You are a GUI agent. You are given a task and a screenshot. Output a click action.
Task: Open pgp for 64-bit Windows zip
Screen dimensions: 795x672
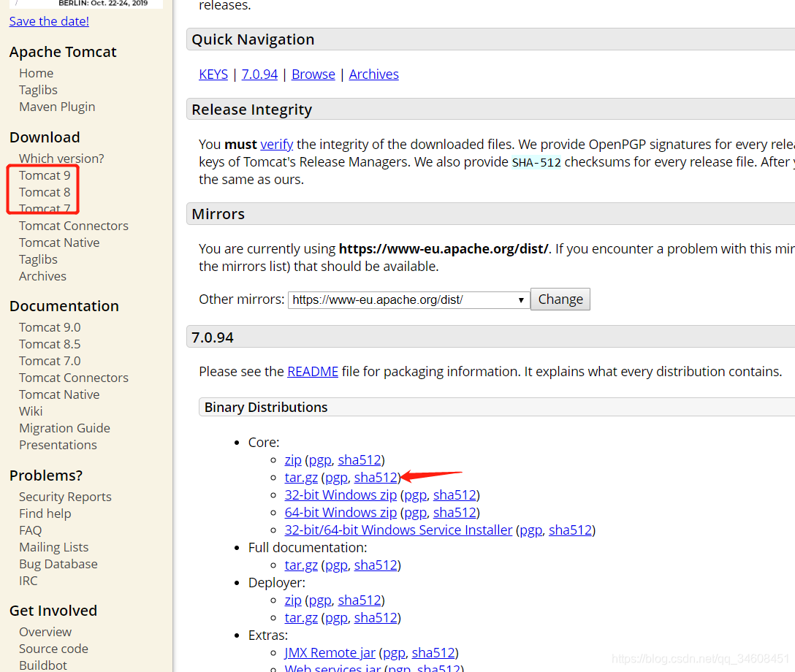(415, 512)
